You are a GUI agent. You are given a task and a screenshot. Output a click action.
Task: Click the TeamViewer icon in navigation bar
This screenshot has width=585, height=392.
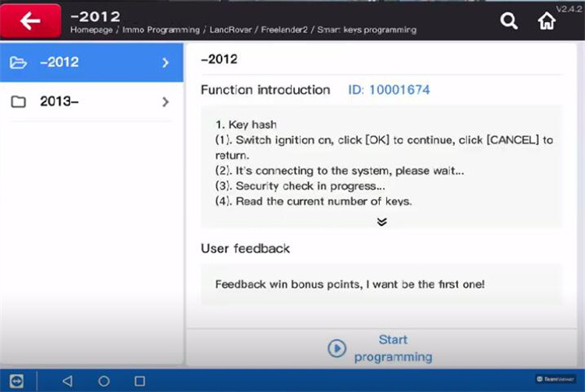point(17,381)
